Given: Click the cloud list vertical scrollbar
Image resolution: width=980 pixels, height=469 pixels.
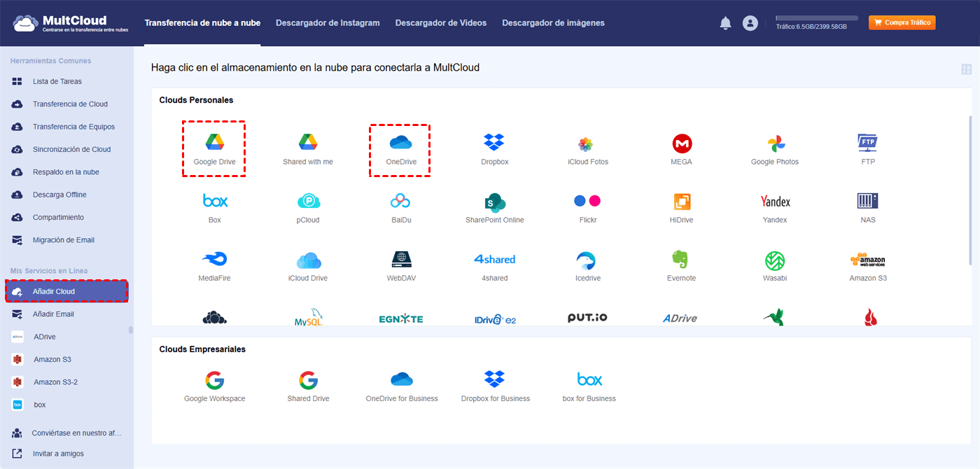Looking at the screenshot, I should pos(970,189).
